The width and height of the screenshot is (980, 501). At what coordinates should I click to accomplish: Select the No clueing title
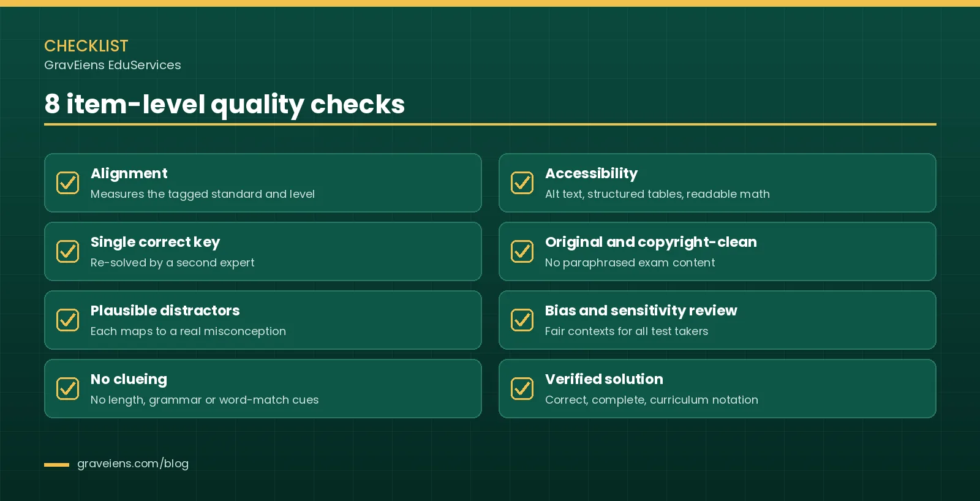click(x=129, y=379)
